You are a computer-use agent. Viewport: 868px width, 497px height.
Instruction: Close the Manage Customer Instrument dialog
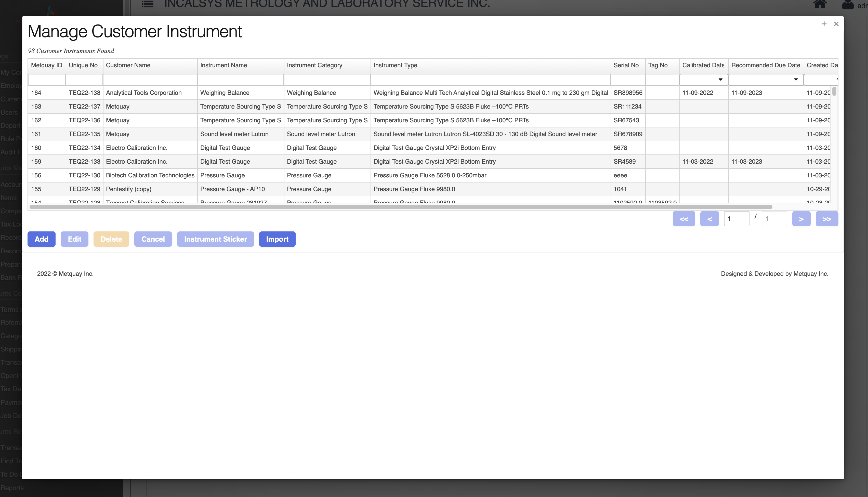[836, 24]
